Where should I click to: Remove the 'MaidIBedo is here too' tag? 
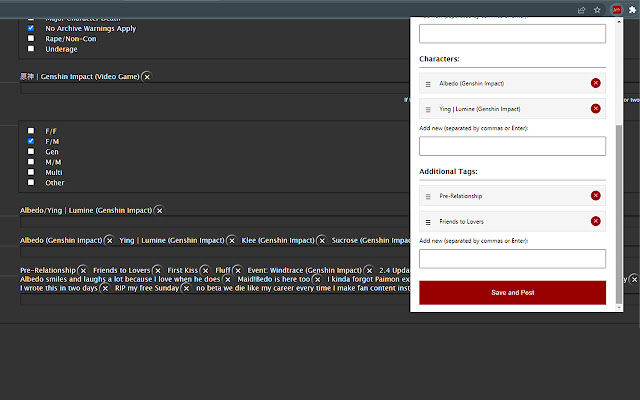pos(317,279)
